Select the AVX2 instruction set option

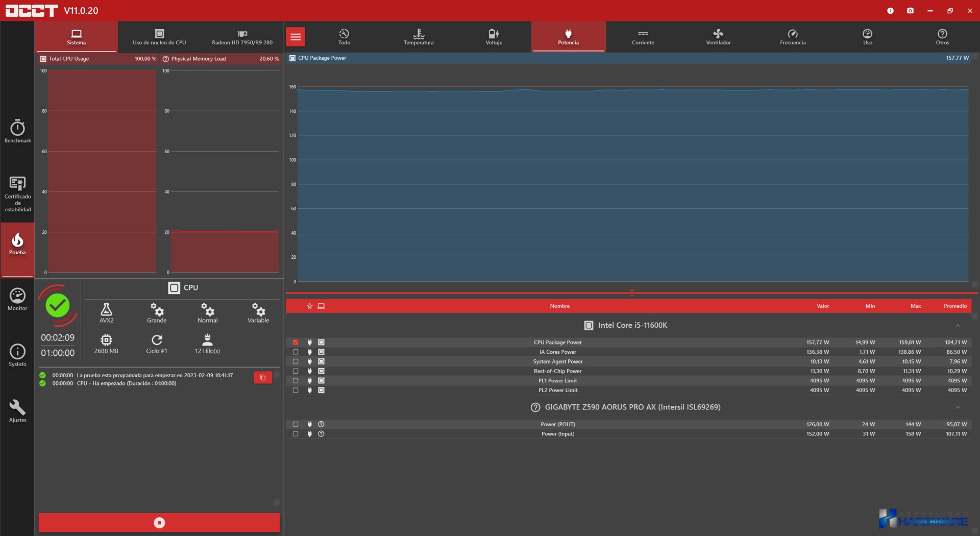(x=106, y=312)
